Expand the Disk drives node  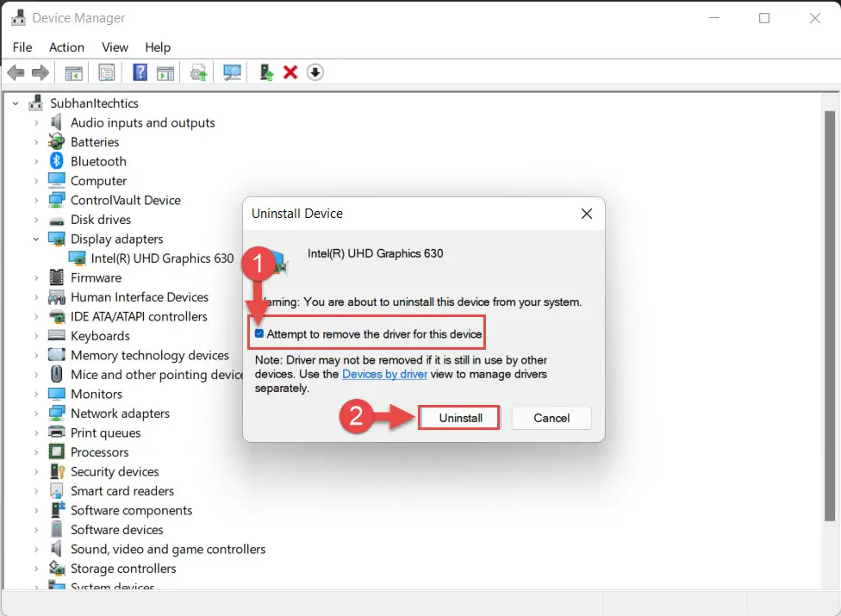point(36,220)
